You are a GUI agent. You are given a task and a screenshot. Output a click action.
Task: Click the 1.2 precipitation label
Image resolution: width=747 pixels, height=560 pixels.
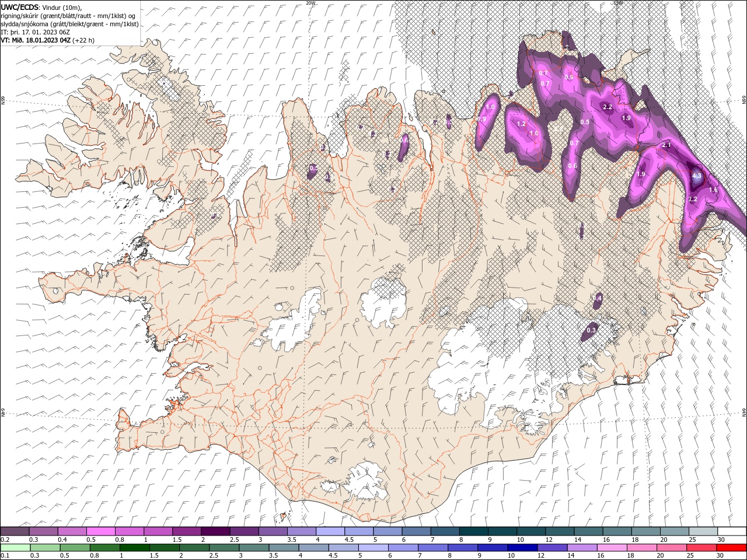[x=522, y=124]
